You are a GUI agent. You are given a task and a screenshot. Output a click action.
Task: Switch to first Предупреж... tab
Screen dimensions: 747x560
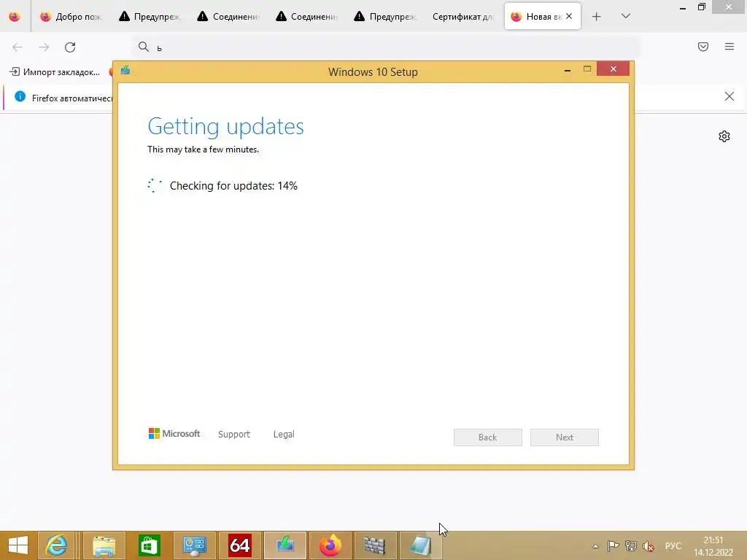pyautogui.click(x=149, y=17)
